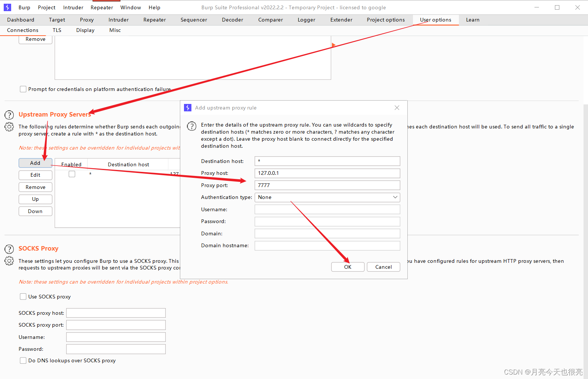
Task: Open the Repeater menu in menu bar
Action: [x=102, y=7]
